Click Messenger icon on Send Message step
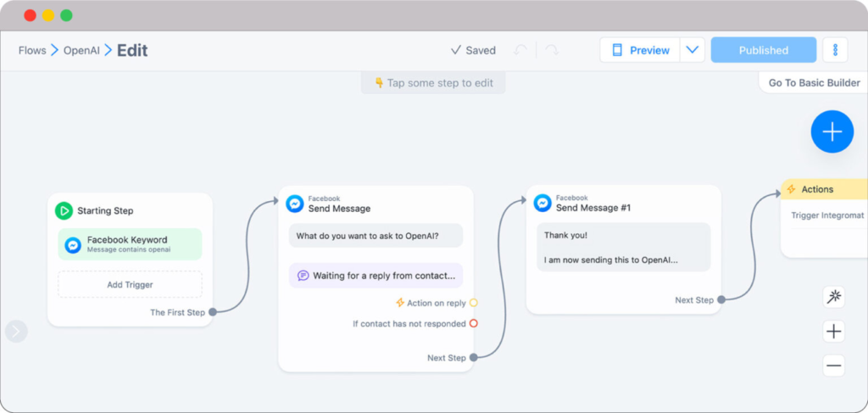 coord(294,204)
